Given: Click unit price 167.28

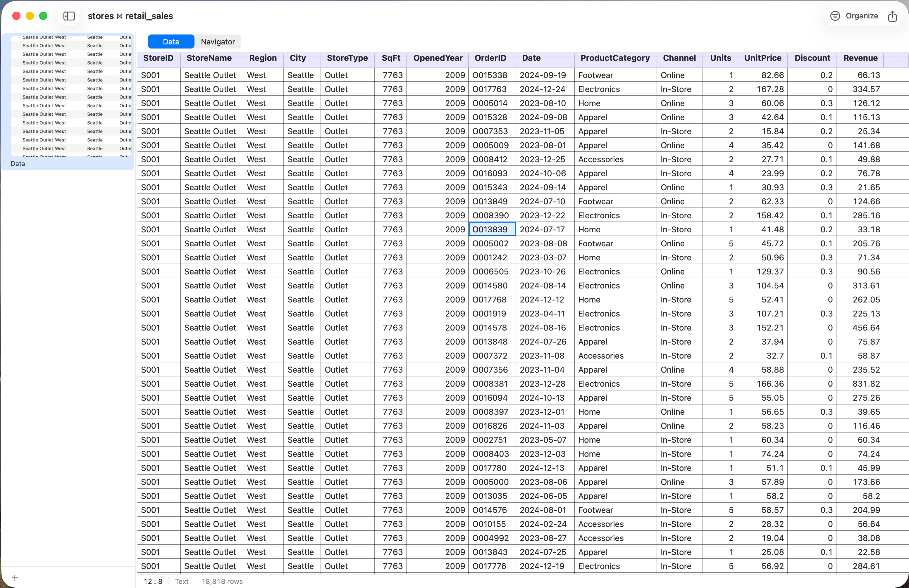Looking at the screenshot, I should (x=762, y=89).
